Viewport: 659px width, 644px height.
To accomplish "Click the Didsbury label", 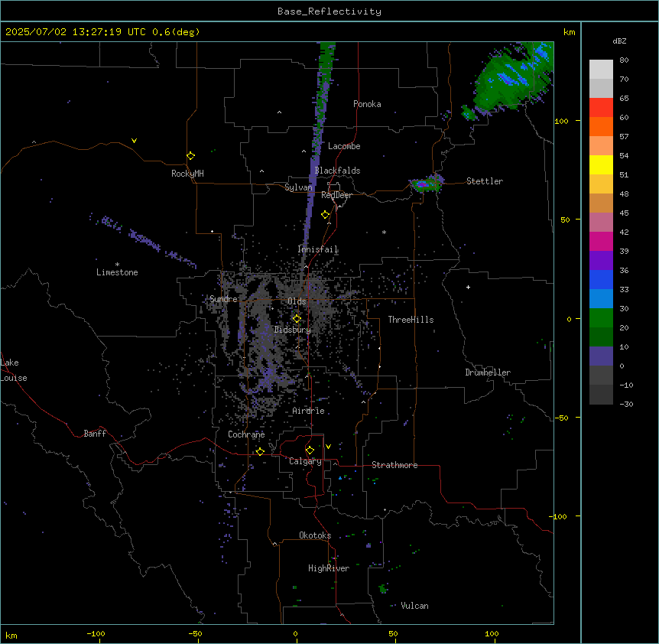I will tap(293, 330).
